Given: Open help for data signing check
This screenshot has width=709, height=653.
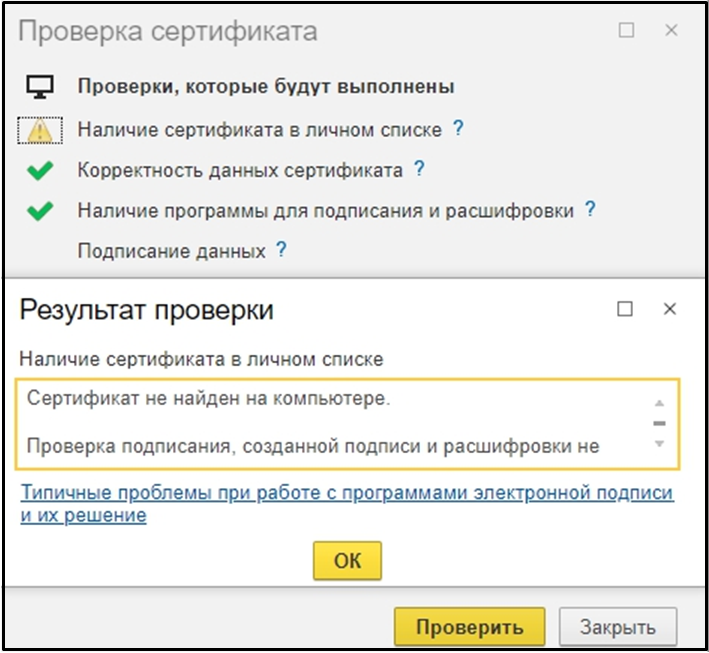Looking at the screenshot, I should tap(281, 250).
